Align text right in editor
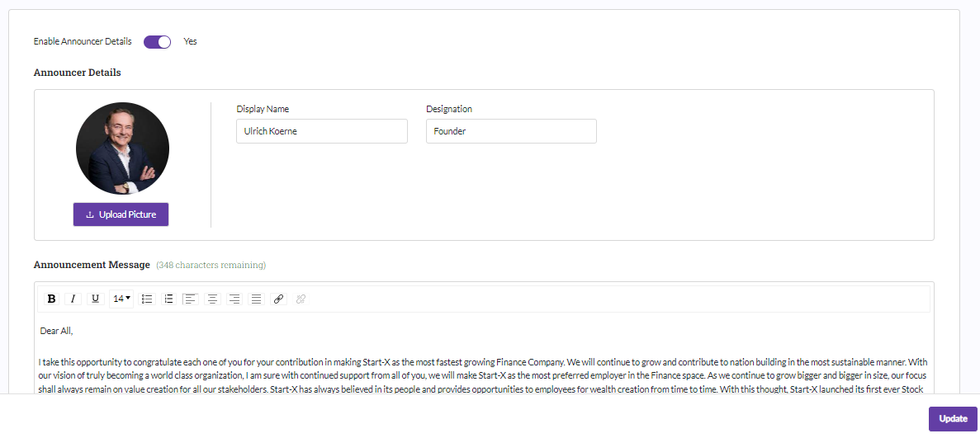Image resolution: width=980 pixels, height=438 pixels. coord(234,299)
